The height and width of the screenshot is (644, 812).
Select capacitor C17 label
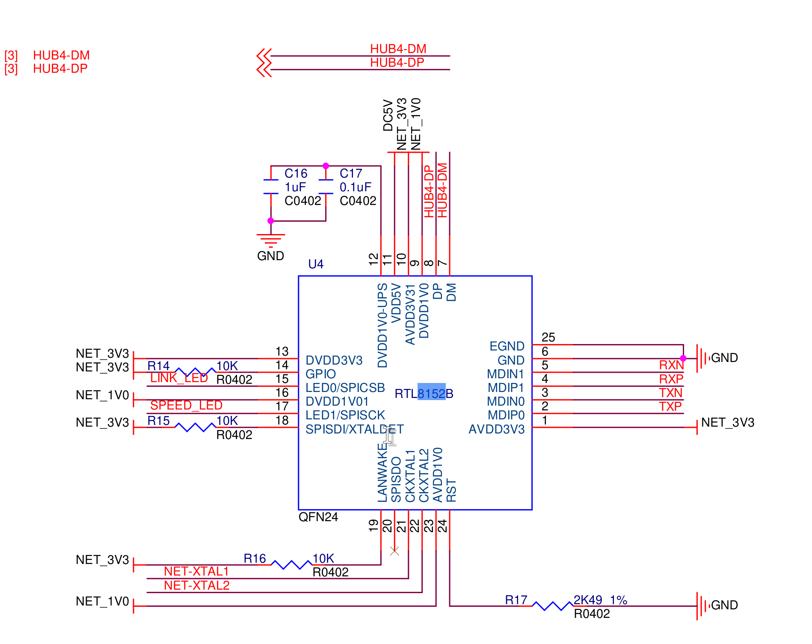pos(351,173)
